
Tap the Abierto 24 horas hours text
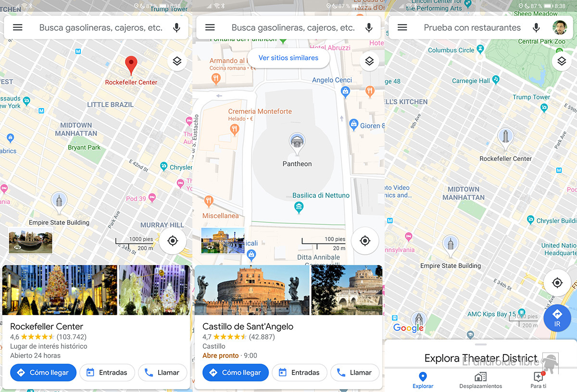point(36,355)
